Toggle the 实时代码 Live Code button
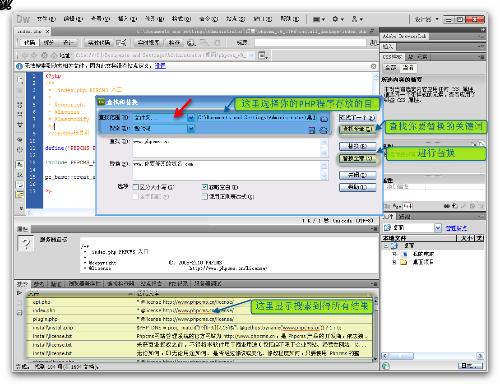 99,43
